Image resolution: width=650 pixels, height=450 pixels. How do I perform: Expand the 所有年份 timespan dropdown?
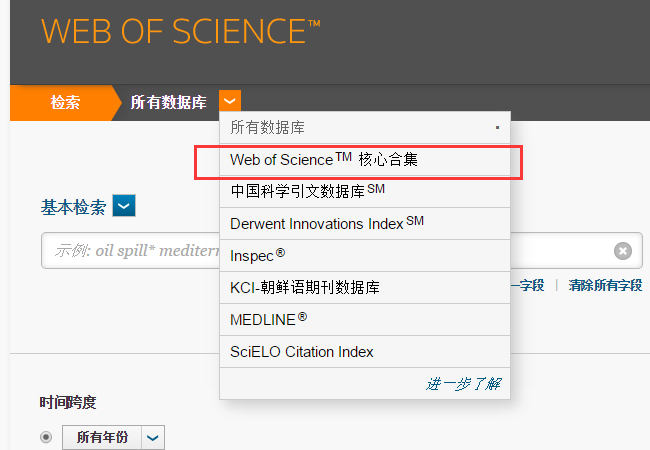(x=152, y=437)
